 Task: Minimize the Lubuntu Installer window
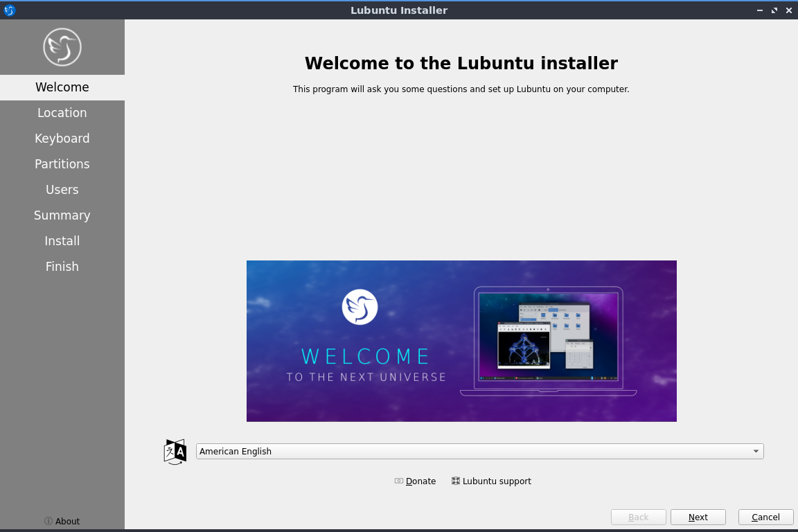click(x=760, y=10)
